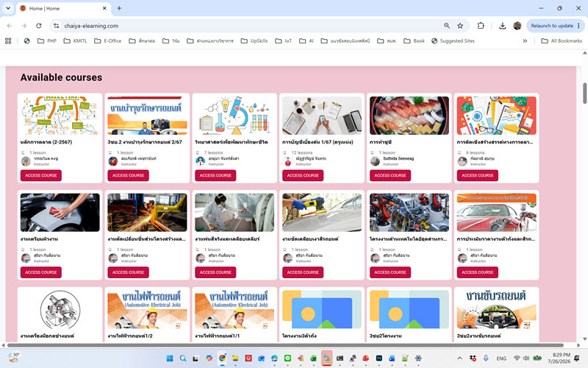Reload the page with the refresh icon

[39, 26]
